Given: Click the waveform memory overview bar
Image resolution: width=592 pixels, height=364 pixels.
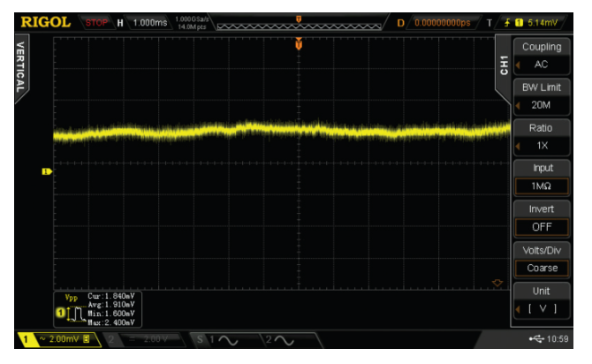Looking at the screenshot, I should tap(299, 27).
